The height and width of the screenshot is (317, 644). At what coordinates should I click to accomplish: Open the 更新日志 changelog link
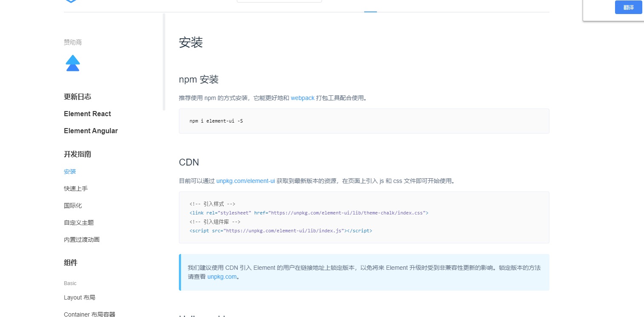click(x=78, y=97)
